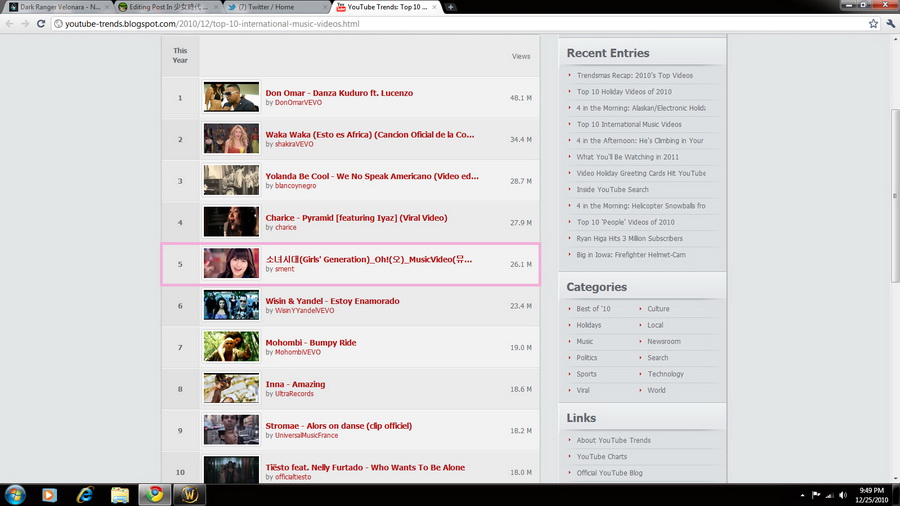The height and width of the screenshot is (506, 900).
Task: Click the address bar URL field
Action: point(459,24)
